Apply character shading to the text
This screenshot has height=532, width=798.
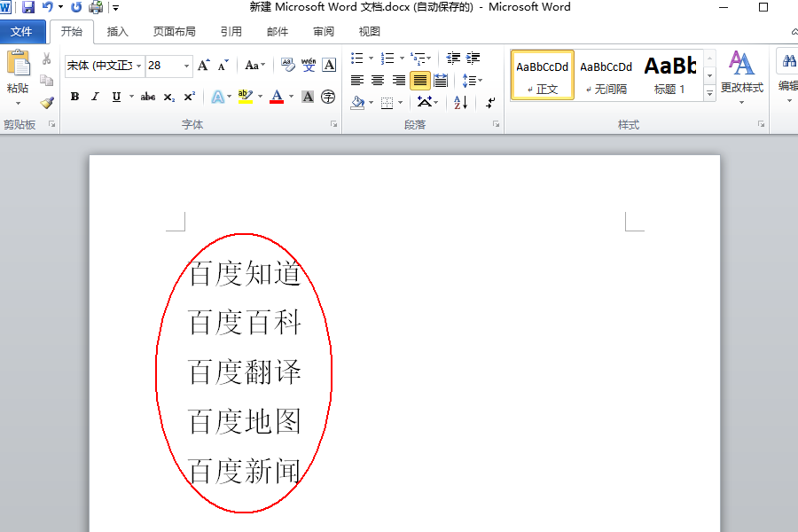[308, 97]
